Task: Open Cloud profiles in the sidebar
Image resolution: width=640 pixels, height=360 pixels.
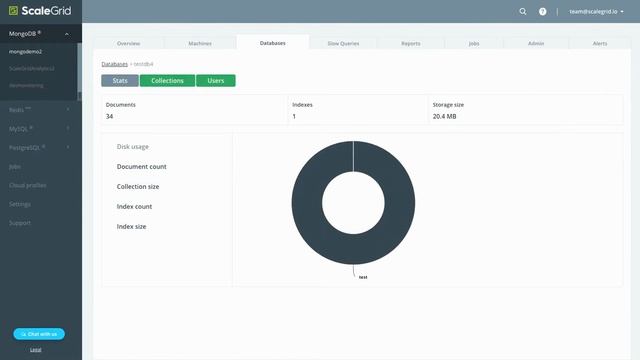Action: point(27,185)
